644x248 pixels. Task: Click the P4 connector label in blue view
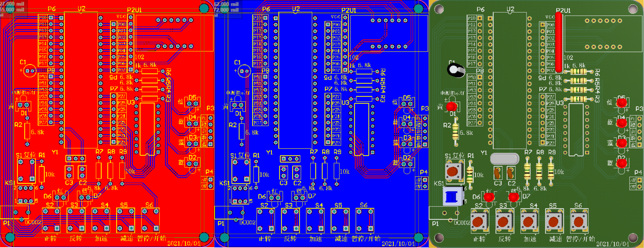[x=424, y=172]
